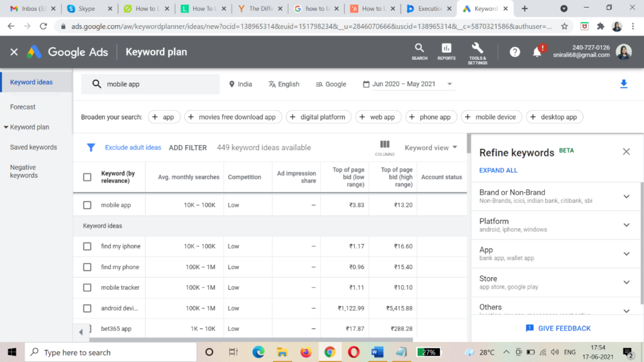Open the Help question mark icon

tap(514, 52)
